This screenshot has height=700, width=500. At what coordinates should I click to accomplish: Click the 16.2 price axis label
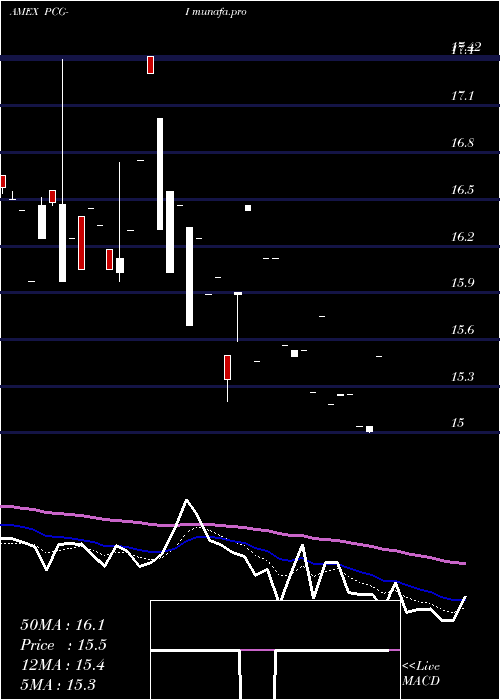click(462, 236)
